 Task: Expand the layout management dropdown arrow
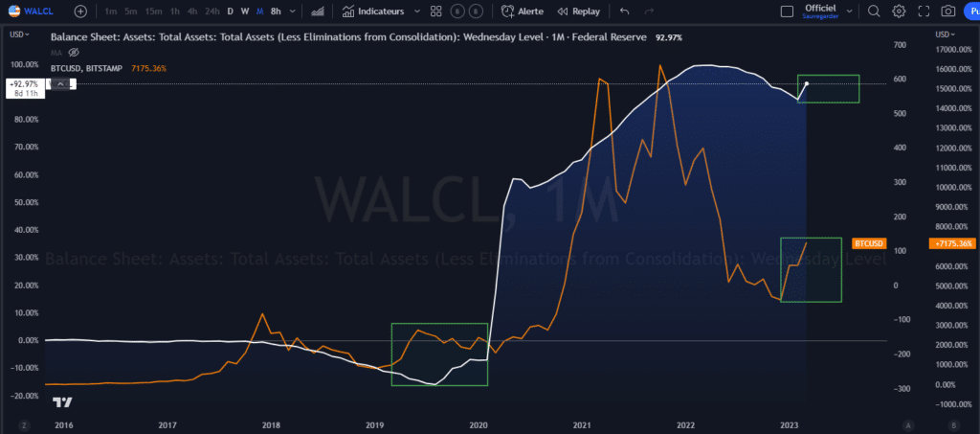(849, 11)
